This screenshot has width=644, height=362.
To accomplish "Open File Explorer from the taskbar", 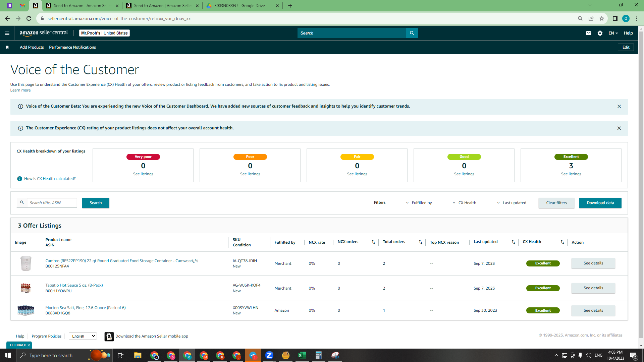I will pos(138,355).
